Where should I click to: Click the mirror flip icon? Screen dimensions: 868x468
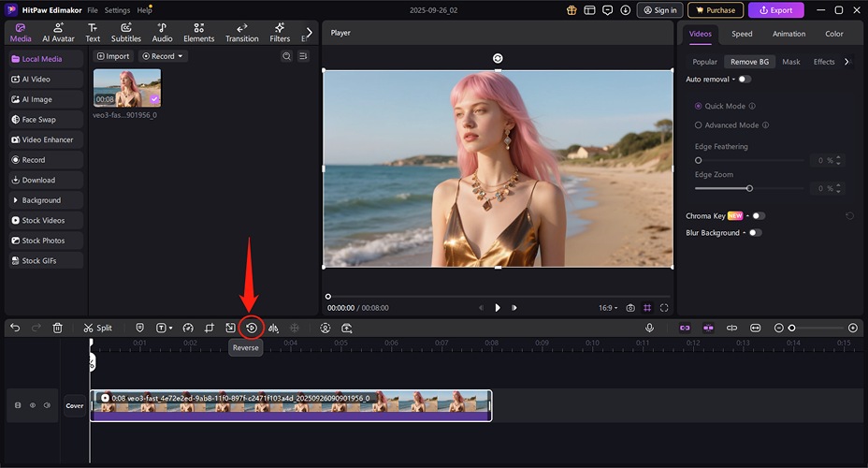[x=273, y=328]
